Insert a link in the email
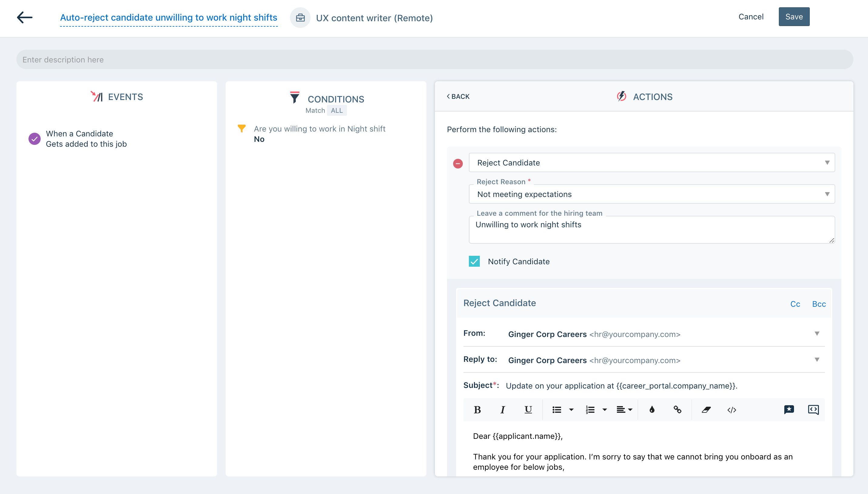The width and height of the screenshot is (868, 494). [678, 410]
